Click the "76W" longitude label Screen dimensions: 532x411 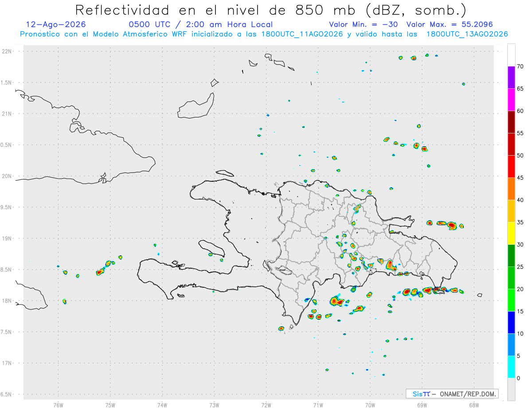click(x=58, y=405)
